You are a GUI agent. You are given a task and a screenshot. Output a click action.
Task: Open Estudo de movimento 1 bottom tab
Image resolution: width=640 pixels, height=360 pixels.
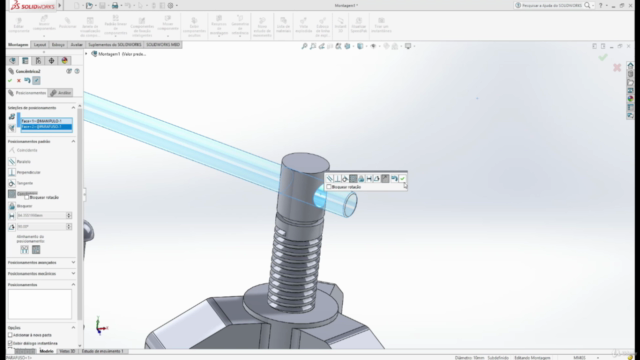click(x=102, y=351)
